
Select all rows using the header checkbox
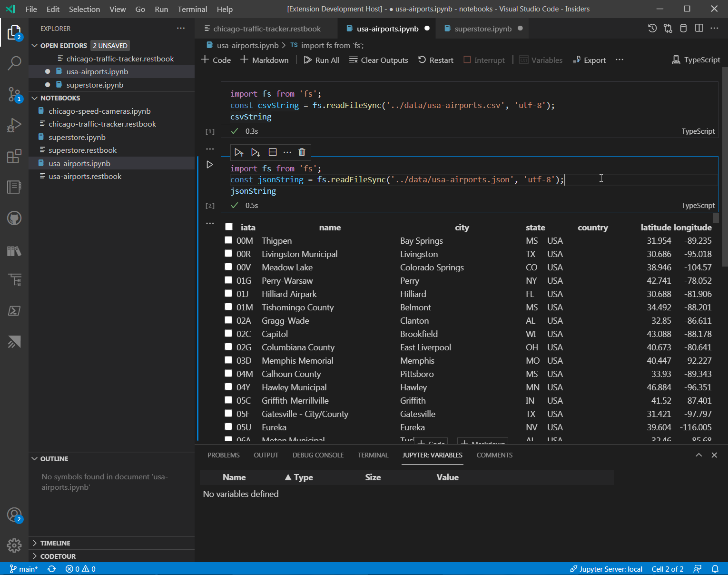pyautogui.click(x=228, y=226)
